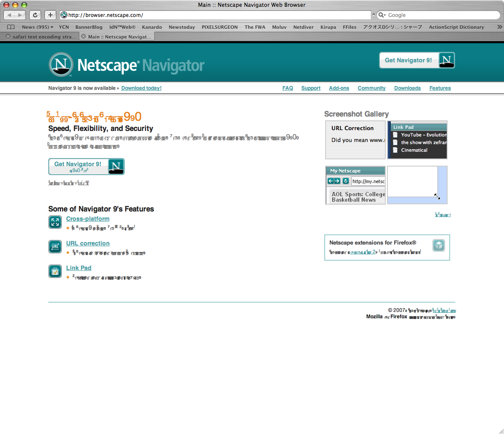Open the Link Pad screenshot thumbnail

(x=417, y=140)
